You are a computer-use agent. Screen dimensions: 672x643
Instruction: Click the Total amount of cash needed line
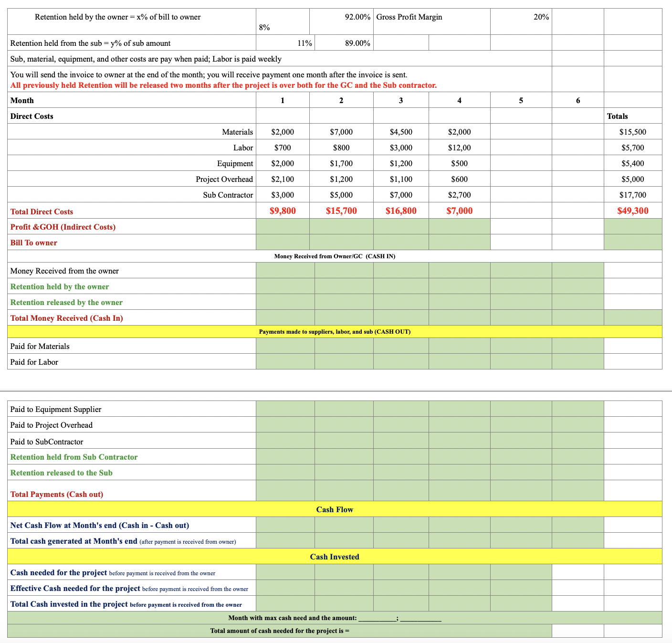[280, 631]
